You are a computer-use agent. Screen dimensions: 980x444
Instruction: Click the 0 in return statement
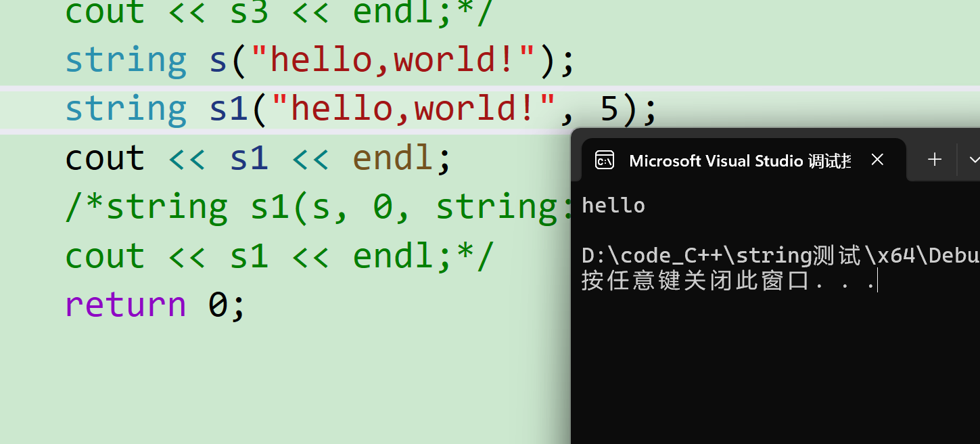coord(218,305)
